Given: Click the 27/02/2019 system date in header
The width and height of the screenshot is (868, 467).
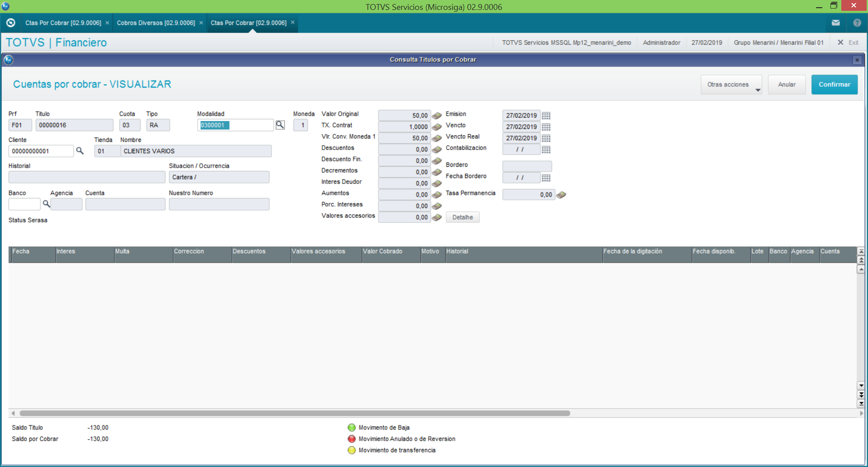Looking at the screenshot, I should (707, 42).
